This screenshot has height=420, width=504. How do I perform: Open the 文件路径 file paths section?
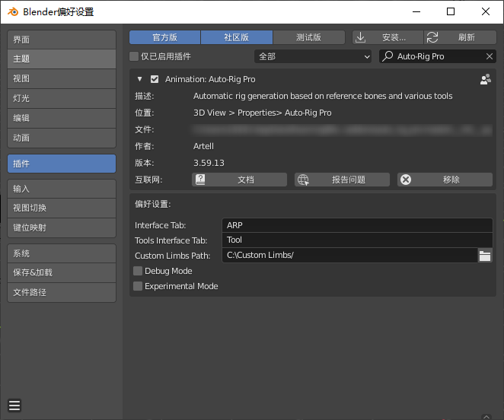(62, 292)
